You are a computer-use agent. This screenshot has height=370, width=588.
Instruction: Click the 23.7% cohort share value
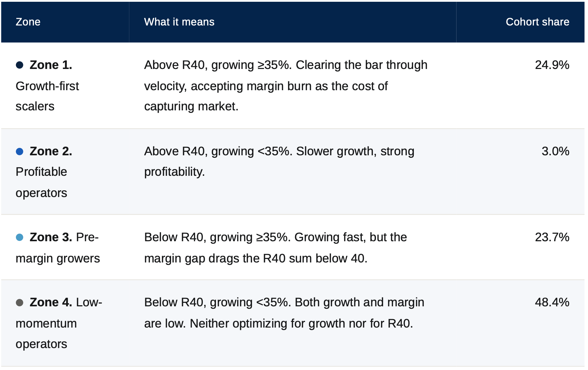552,237
